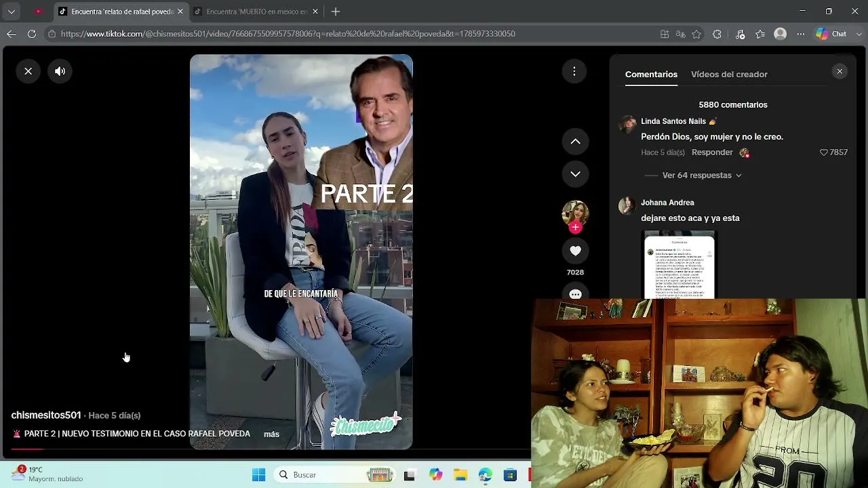Viewport: 868px width, 488px height.
Task: Reply to Linda Santos Nails comment
Action: (712, 152)
